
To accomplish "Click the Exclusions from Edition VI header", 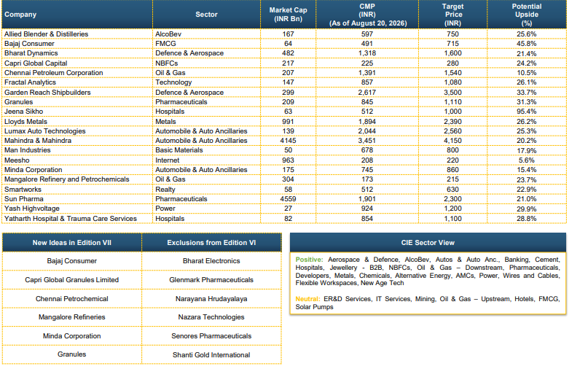I will pos(211,243).
